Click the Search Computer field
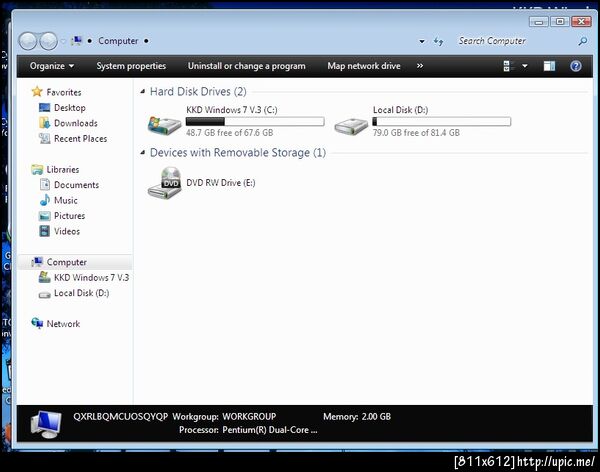 click(x=515, y=41)
